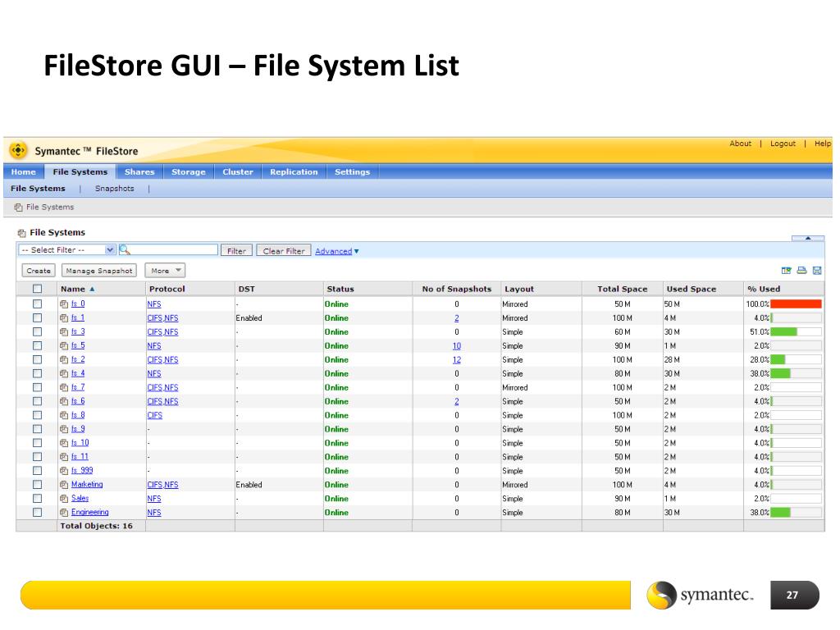Click the file system icon for Marketing
The width and height of the screenshot is (840, 630).
coord(64,485)
